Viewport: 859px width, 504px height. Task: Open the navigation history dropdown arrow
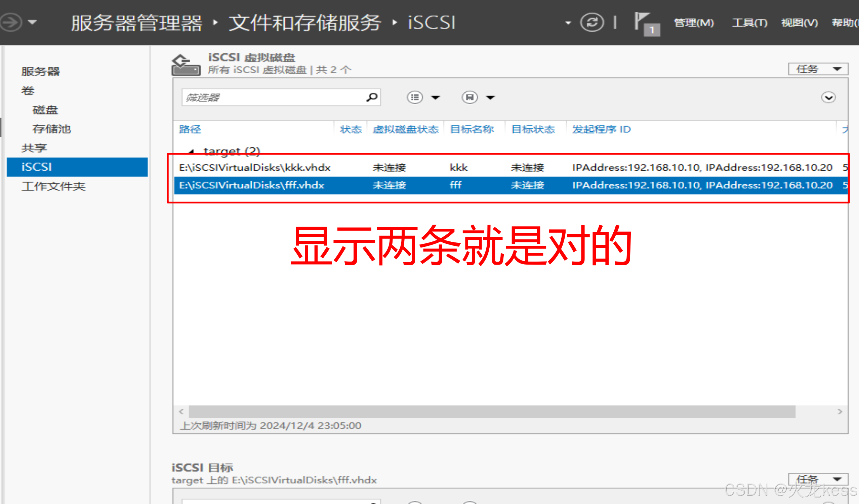click(32, 22)
